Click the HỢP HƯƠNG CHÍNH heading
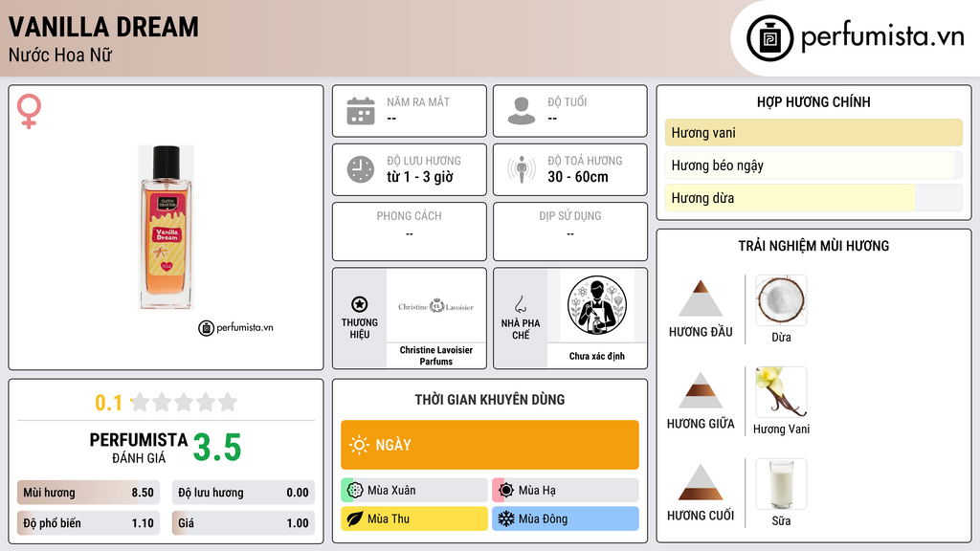The width and height of the screenshot is (980, 551). (813, 101)
